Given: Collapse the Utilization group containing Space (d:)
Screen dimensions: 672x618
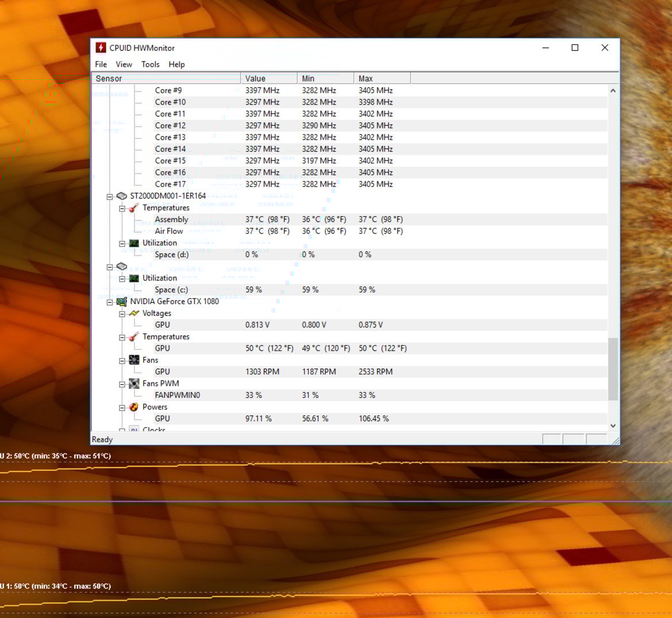Looking at the screenshot, I should [x=122, y=244].
